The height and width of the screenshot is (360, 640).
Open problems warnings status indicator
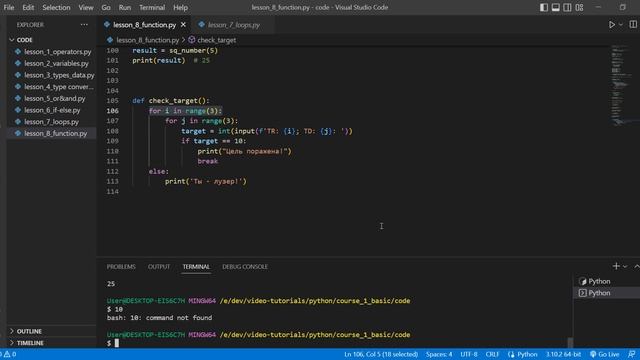tap(8, 354)
